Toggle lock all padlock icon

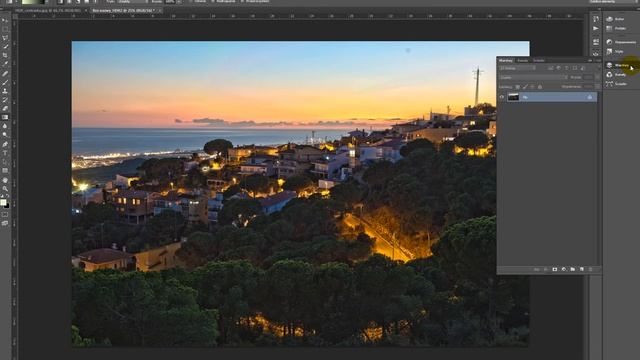[x=540, y=87]
